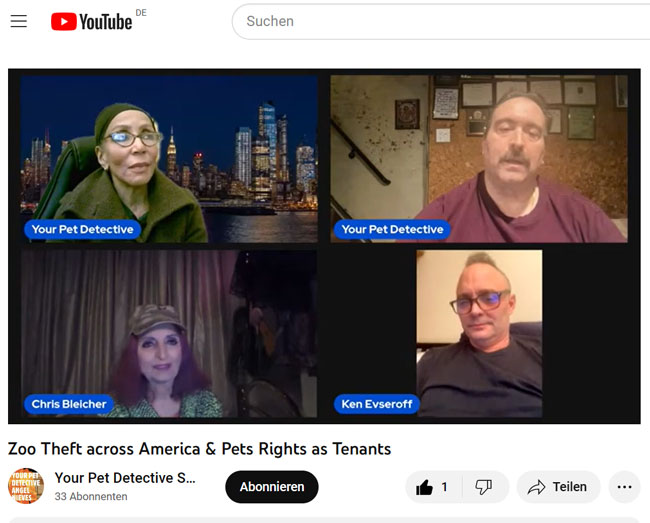
Task: Open the three-dot more actions menu
Action: [x=624, y=487]
